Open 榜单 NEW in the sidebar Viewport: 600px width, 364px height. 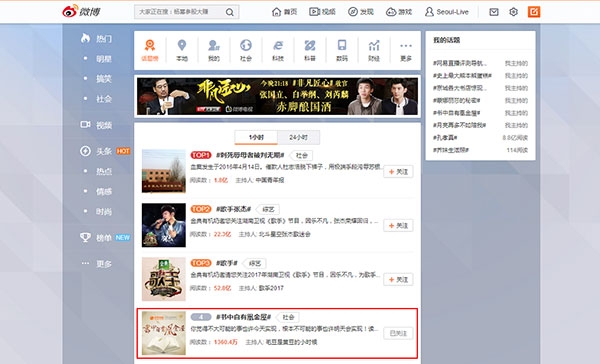pos(105,238)
